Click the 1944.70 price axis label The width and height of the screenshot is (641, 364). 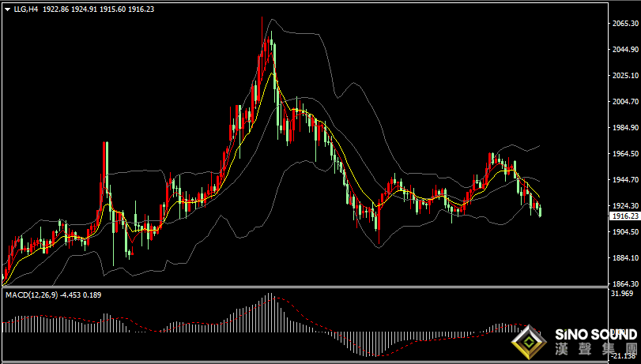pyautogui.click(x=624, y=179)
